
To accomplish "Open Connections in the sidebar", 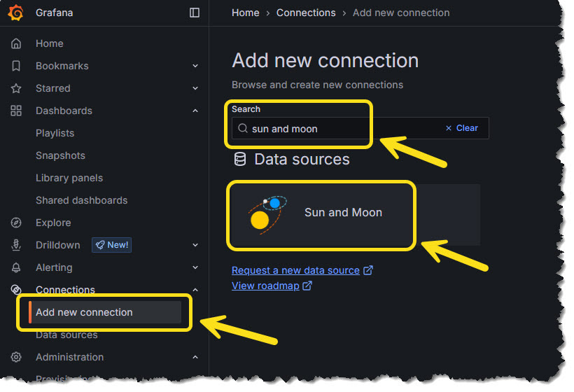I will (65, 290).
